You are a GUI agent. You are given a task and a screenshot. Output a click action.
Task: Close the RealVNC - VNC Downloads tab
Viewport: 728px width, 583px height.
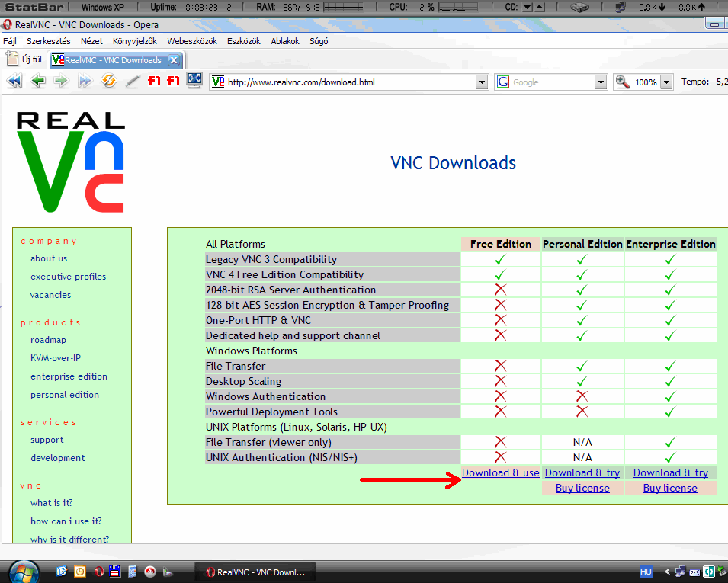pos(174,60)
